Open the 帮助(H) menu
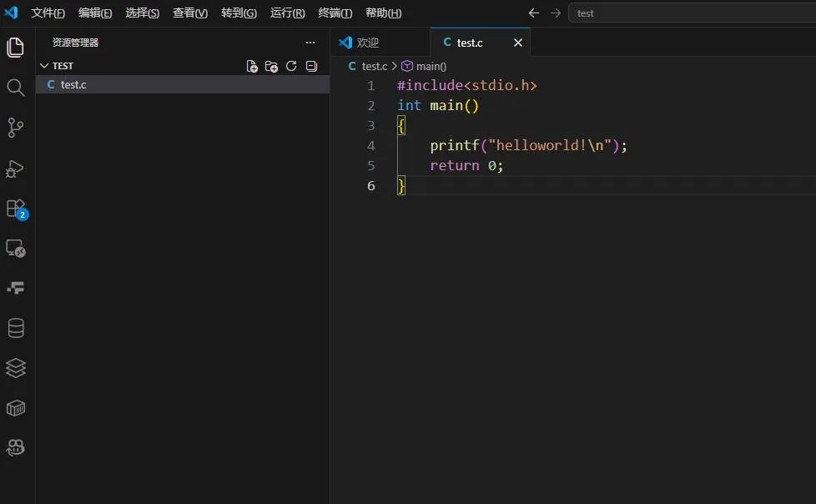816x504 pixels. (384, 13)
